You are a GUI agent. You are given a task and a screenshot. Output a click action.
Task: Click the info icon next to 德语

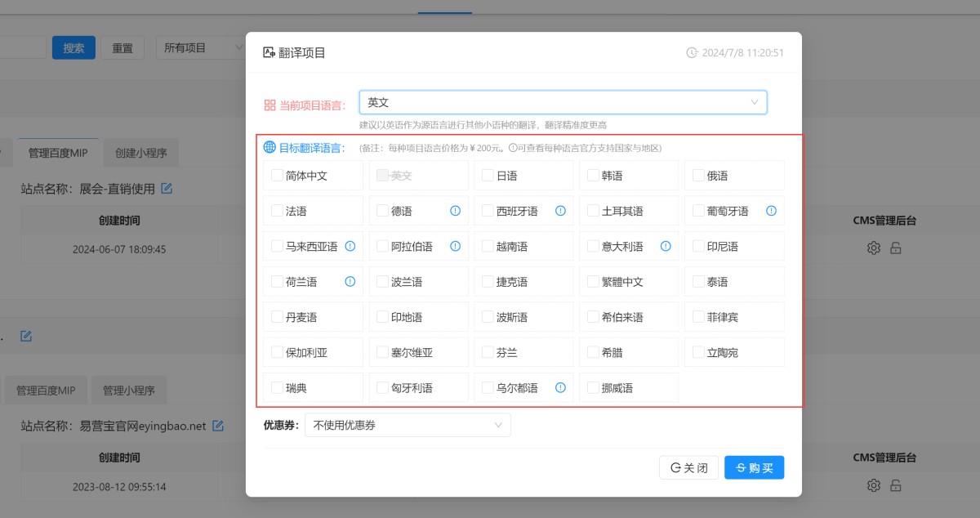(x=456, y=211)
